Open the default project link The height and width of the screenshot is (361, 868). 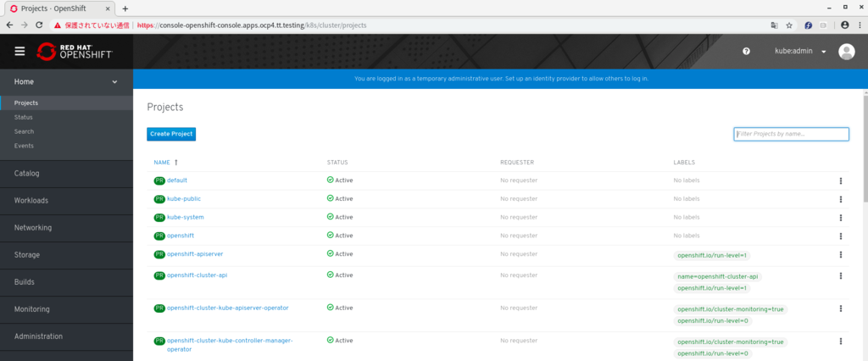click(177, 180)
